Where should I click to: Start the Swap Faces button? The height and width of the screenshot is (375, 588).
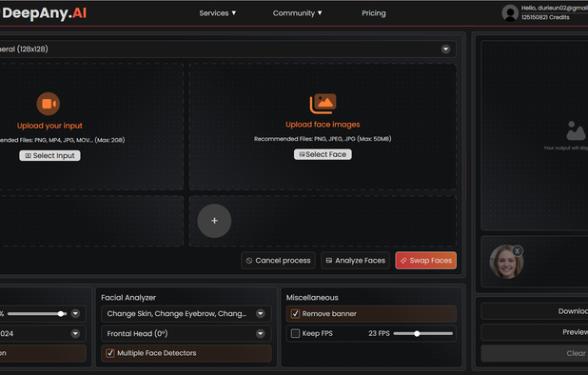426,261
